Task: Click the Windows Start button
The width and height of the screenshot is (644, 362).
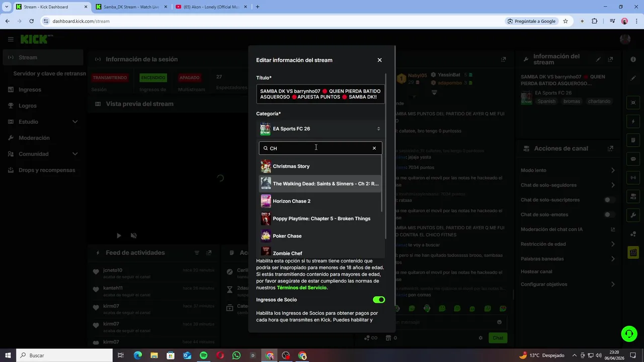Action: (x=8, y=355)
